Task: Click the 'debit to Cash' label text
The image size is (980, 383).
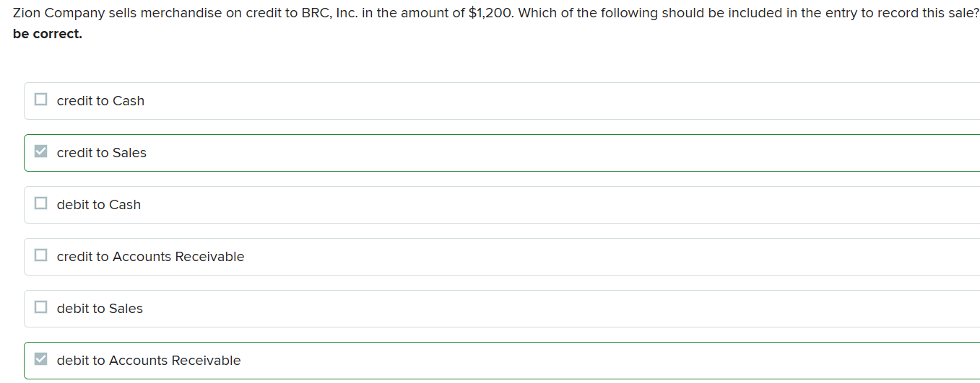Action: pos(98,205)
